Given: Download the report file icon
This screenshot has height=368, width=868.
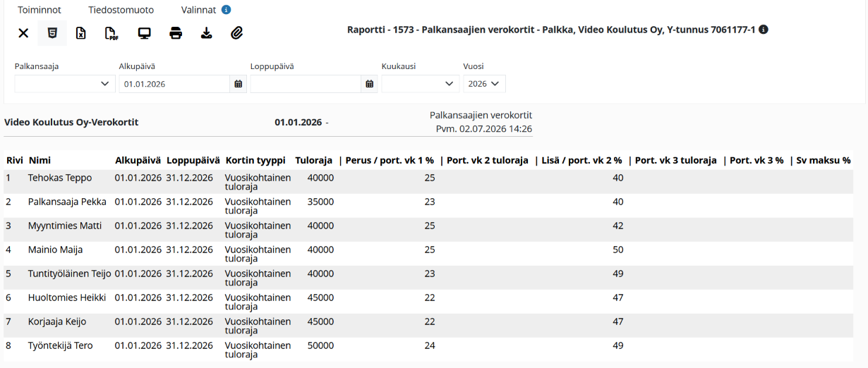Looking at the screenshot, I should point(206,33).
